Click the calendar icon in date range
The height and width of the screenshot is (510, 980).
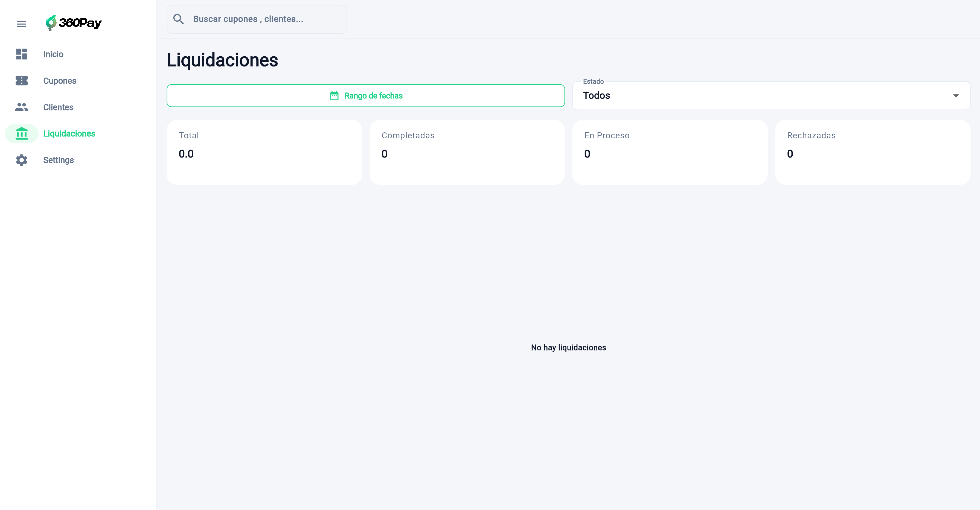(334, 96)
